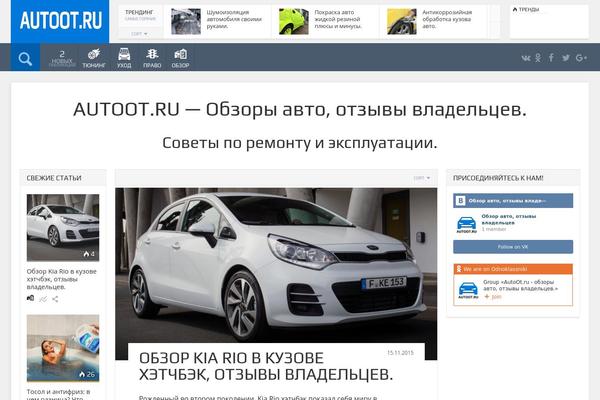Read Шумоизоляция автомобиля своими руками article
Screen dimensions: 600x400
click(x=234, y=19)
